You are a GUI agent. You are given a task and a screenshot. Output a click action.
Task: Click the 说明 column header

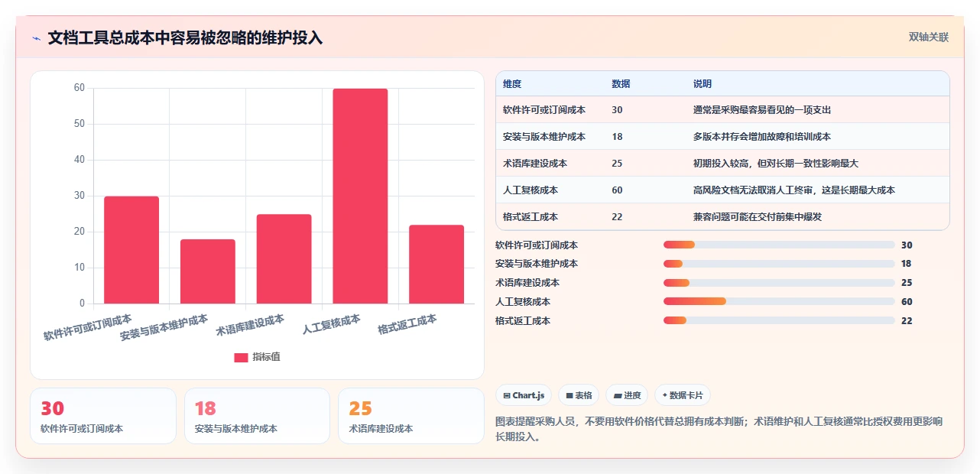(703, 84)
